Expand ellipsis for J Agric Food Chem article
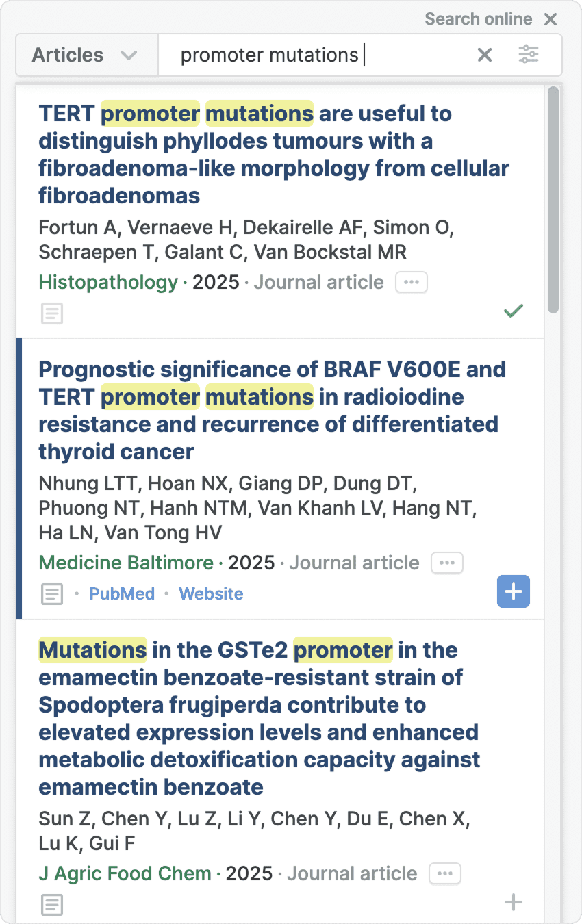The height and width of the screenshot is (924, 582). click(445, 874)
